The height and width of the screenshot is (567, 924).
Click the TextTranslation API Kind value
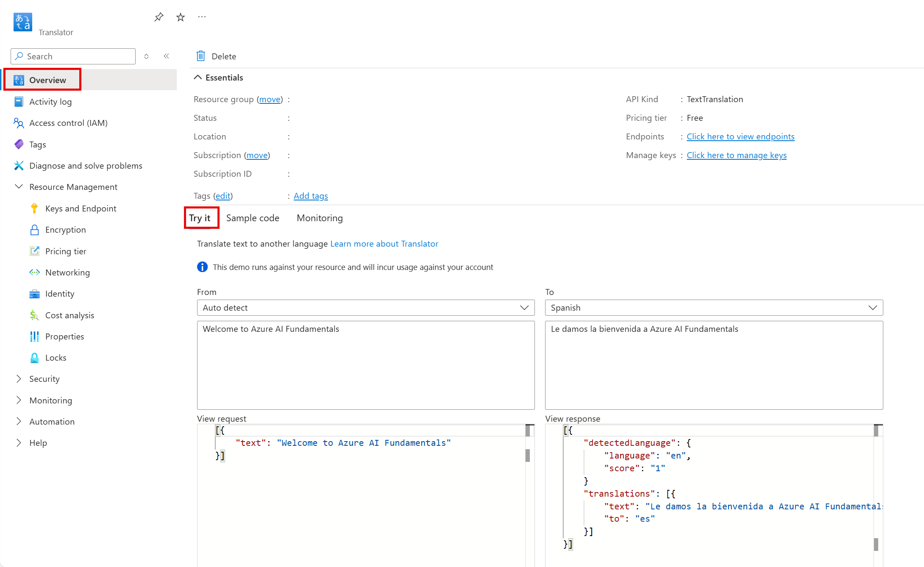click(715, 99)
